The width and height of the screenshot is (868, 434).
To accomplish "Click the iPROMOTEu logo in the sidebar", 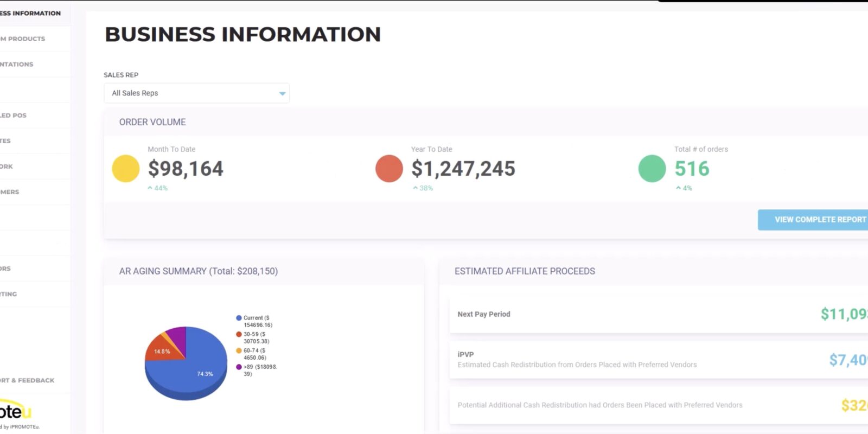I will [16, 413].
